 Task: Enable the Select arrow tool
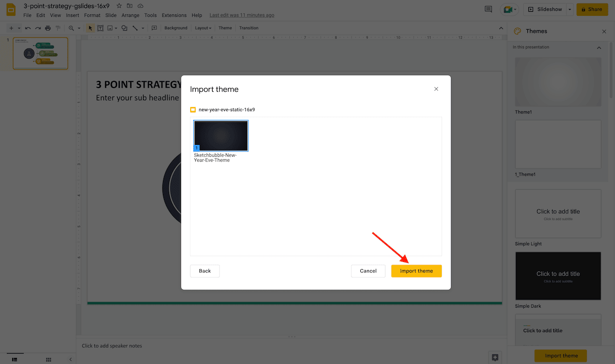(90, 28)
